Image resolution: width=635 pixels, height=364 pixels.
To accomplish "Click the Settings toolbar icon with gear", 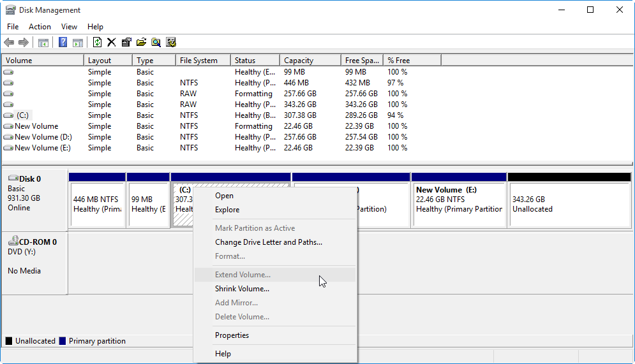I will pyautogui.click(x=171, y=42).
